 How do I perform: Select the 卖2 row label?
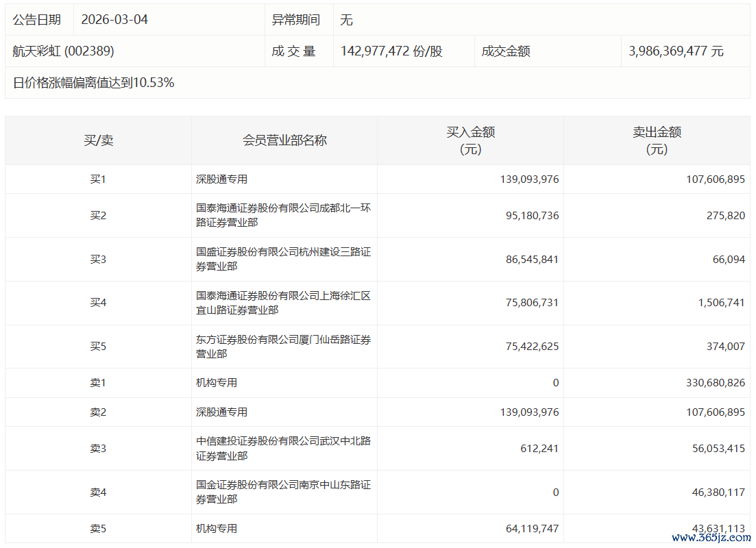pyautogui.click(x=98, y=412)
